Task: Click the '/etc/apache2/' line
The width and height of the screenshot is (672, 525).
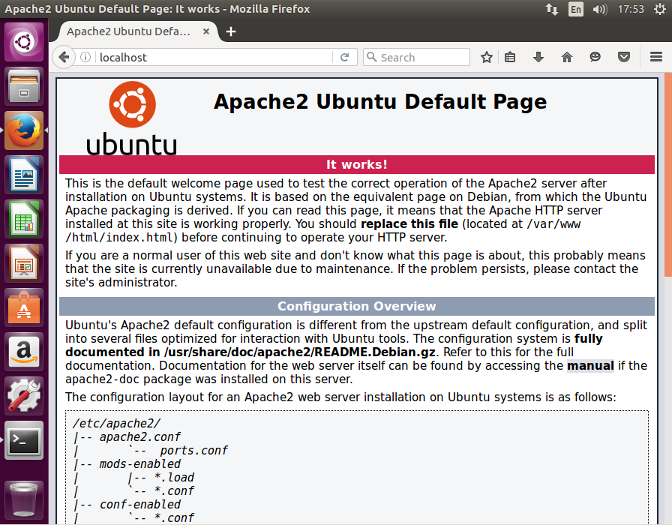Action: point(116,423)
